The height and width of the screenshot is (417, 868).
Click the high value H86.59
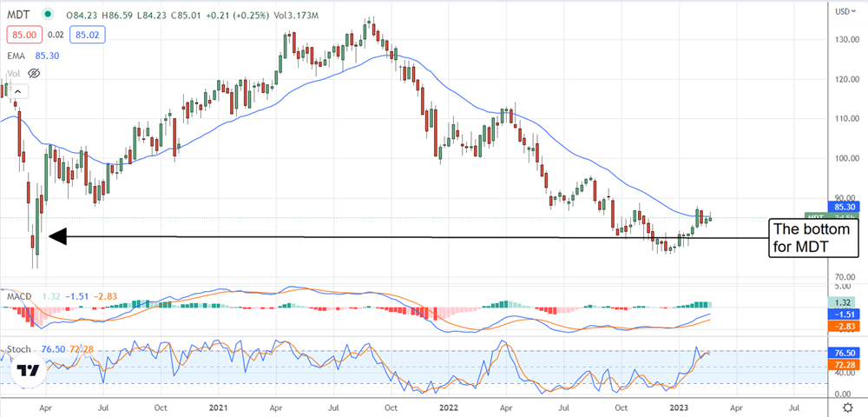(x=115, y=16)
